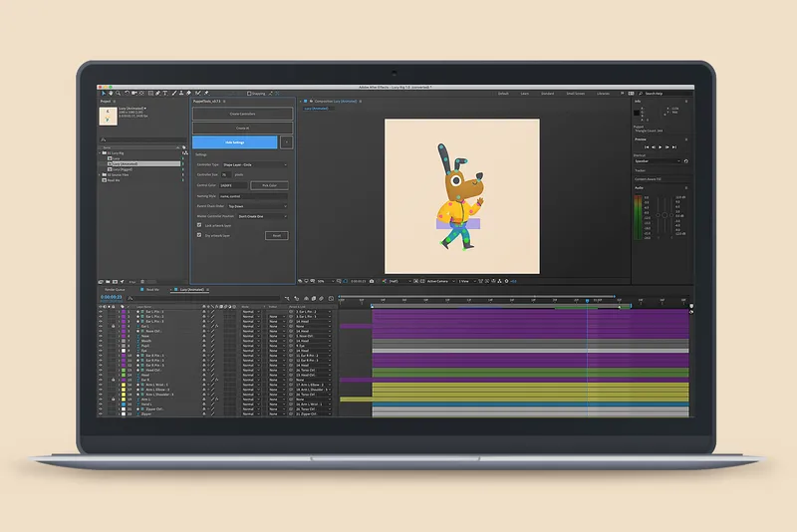Unlock the Ear L layer lock toggle
Image resolution: width=797 pixels, height=532 pixels.
(114, 326)
